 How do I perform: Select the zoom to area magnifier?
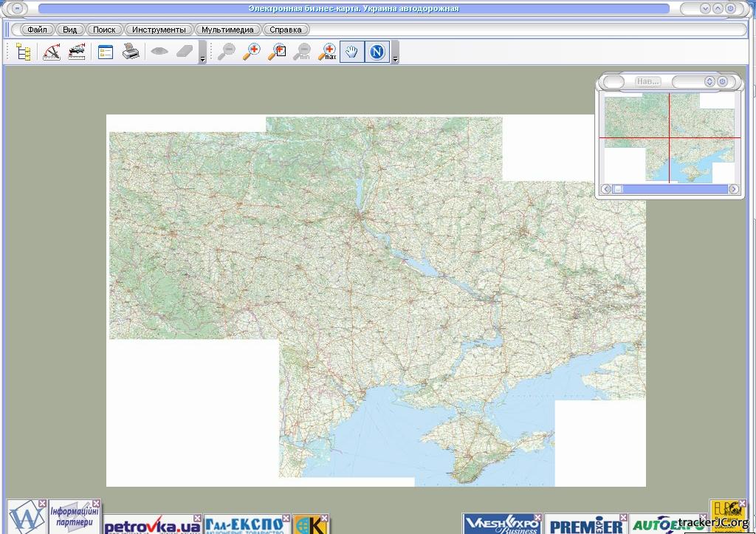278,52
